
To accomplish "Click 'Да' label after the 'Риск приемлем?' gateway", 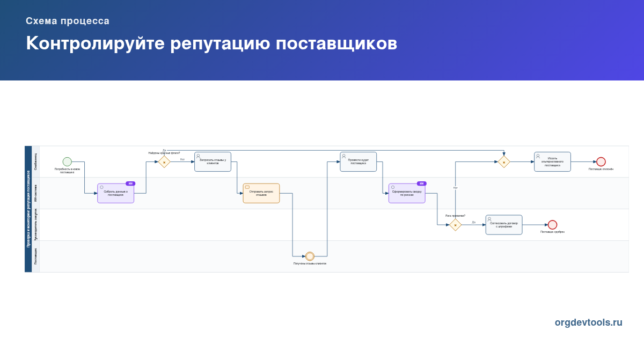I will pos(473,222).
